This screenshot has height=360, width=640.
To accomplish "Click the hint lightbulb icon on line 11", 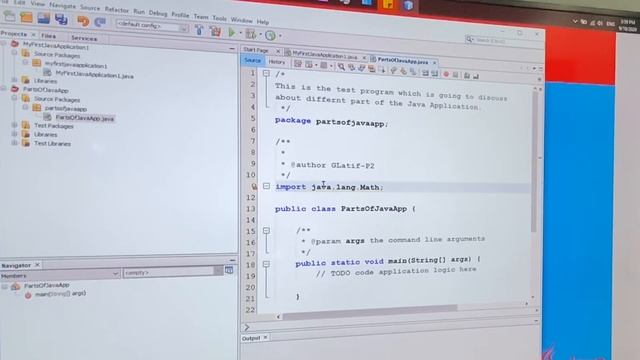I will coord(254,187).
